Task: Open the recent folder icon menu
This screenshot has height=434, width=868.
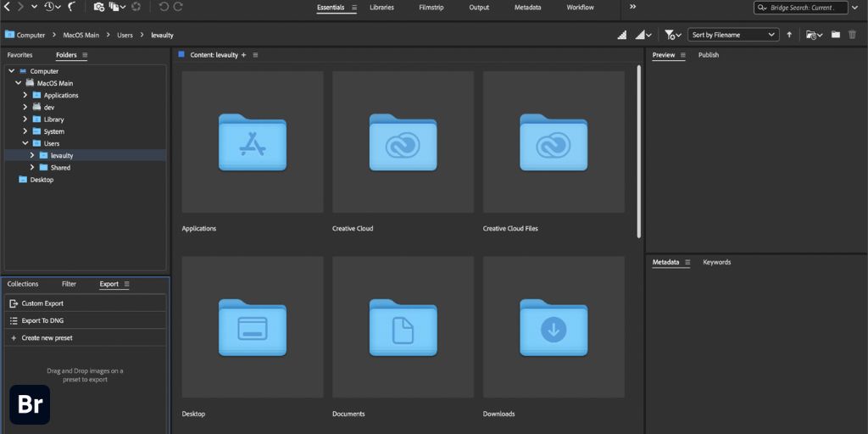Action: (815, 35)
